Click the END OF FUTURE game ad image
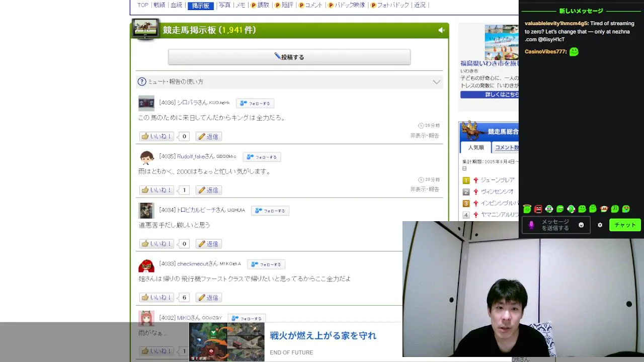Screen dimensions: 644x362 click(x=226, y=342)
